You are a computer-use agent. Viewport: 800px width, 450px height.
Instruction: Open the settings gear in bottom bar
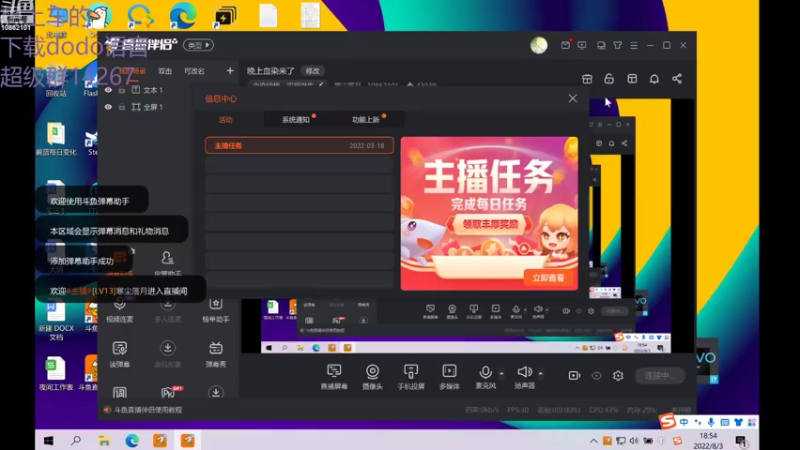pyautogui.click(x=618, y=376)
